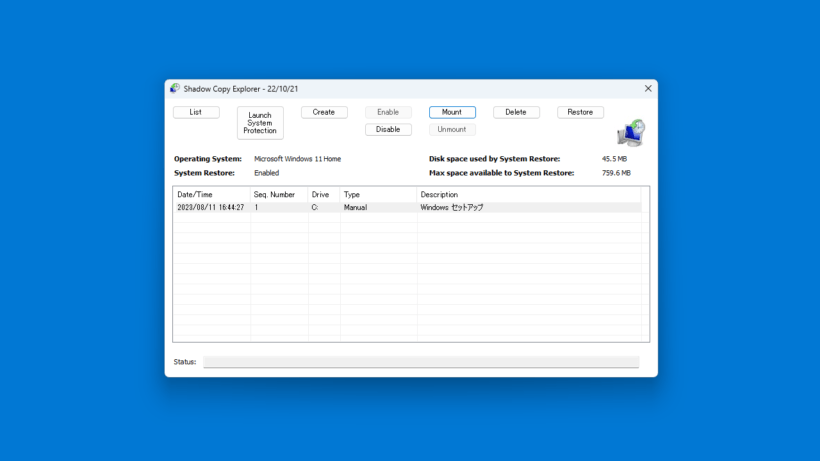Click Disk space used by System Restore label
820x461 pixels.
pyautogui.click(x=494, y=159)
